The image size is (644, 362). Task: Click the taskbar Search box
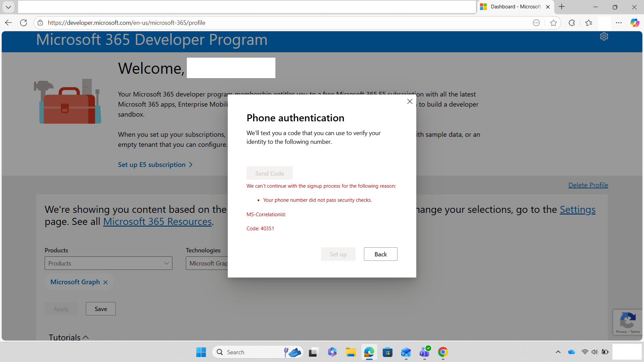click(258, 352)
